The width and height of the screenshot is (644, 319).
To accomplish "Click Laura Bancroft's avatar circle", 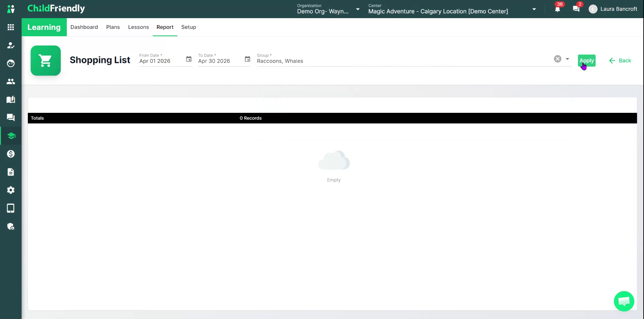I will coord(593,9).
